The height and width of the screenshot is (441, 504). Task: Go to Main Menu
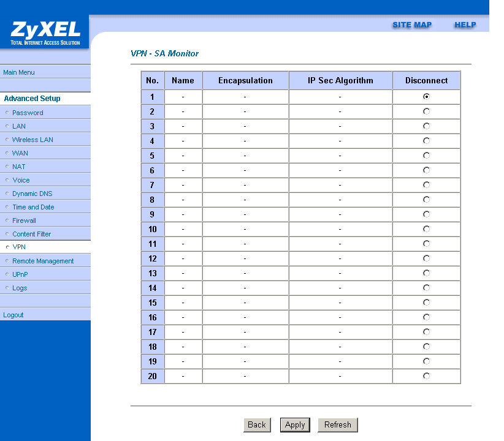point(19,72)
